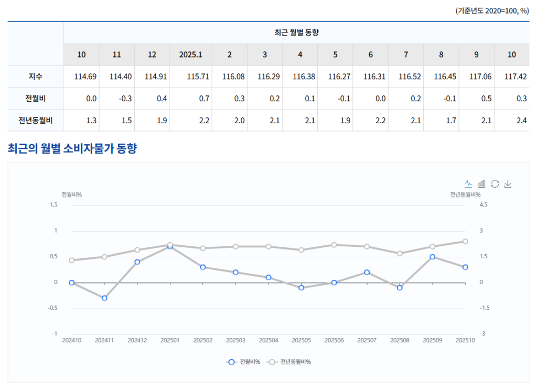Toggle the 전월비% legend series
This screenshot has height=392, width=537.
click(243, 362)
